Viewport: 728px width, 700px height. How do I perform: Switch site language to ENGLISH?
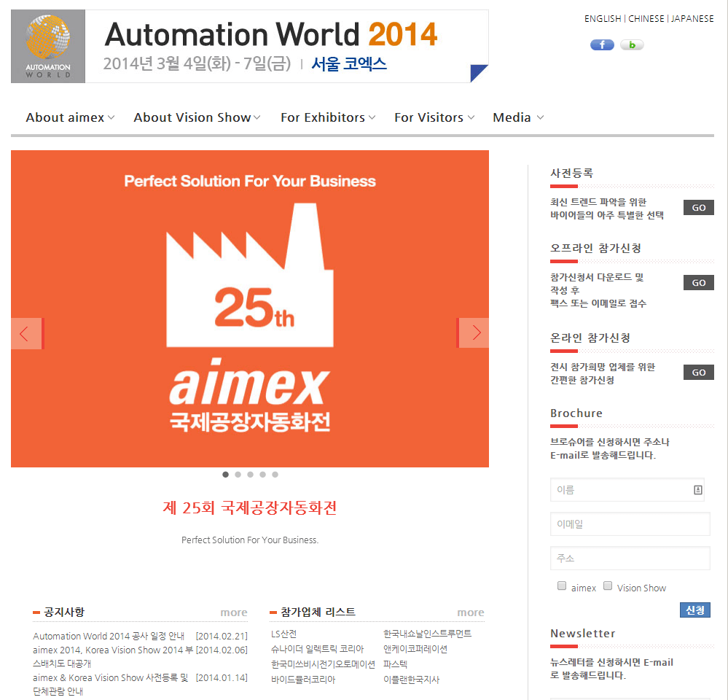click(602, 18)
